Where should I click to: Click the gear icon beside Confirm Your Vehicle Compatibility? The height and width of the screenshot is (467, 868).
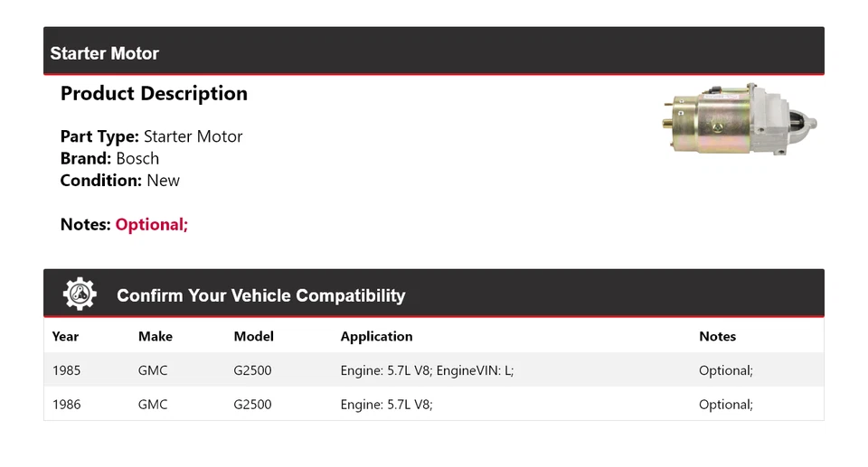(x=80, y=294)
